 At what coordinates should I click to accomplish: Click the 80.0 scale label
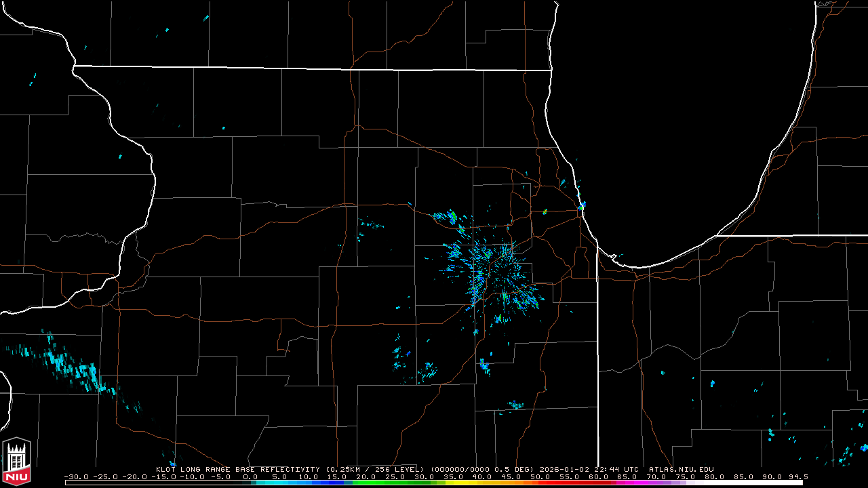715,476
